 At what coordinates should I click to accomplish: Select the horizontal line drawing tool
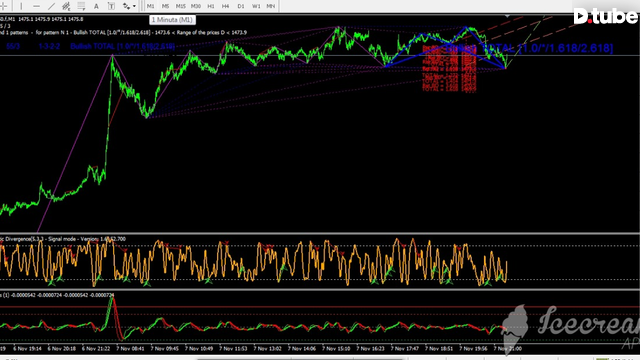[x=36, y=6]
